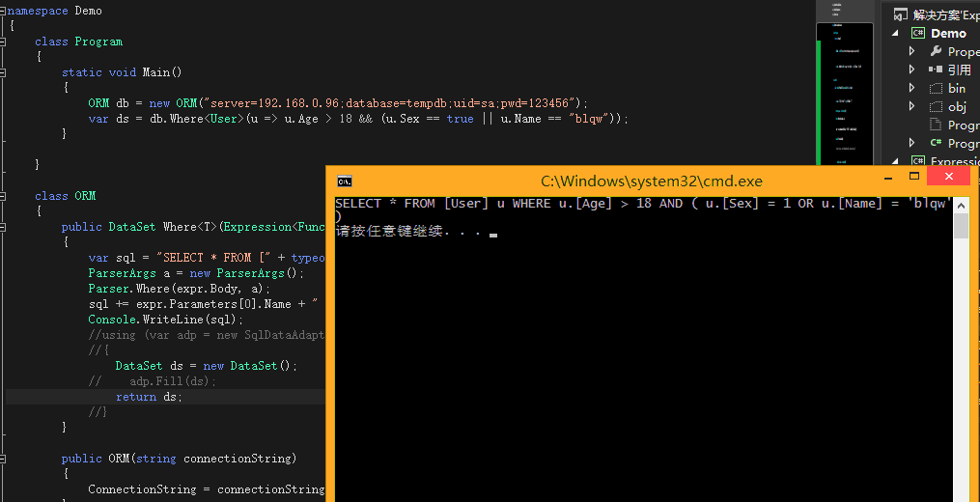This screenshot has width=980, height=502.
Task: Collapse the namespace Demo code block
Action: pos(3,12)
